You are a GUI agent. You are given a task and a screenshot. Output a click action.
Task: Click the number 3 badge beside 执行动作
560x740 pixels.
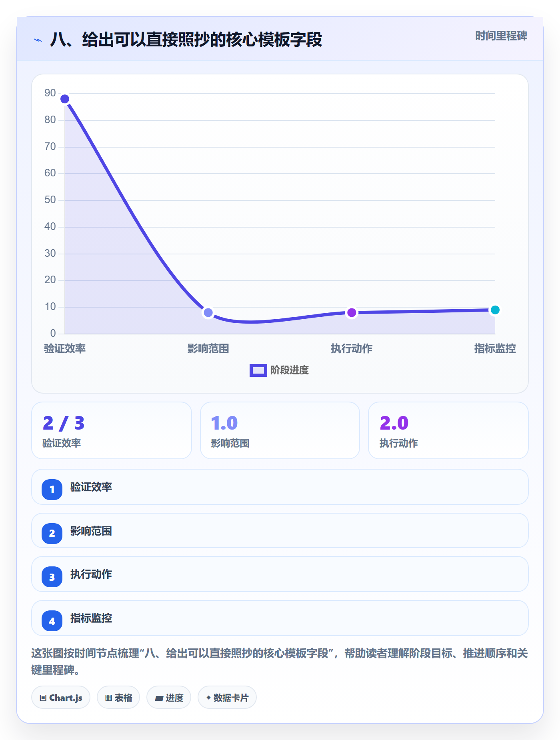click(52, 577)
